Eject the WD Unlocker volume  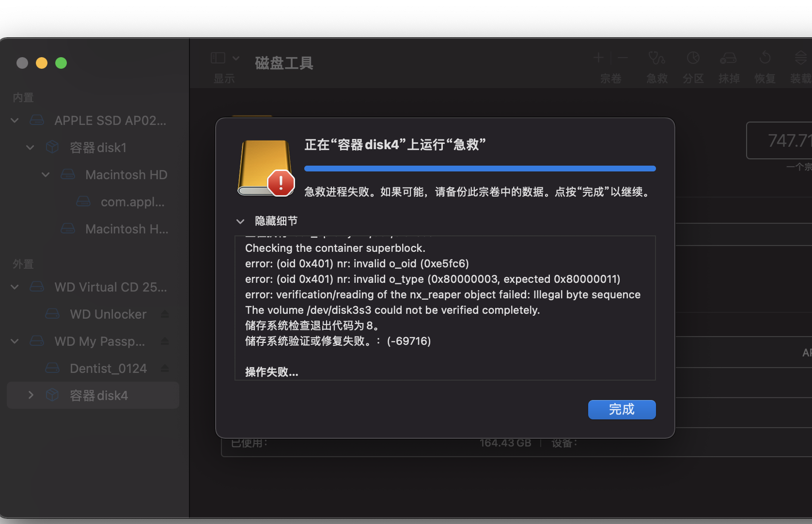[x=165, y=314]
